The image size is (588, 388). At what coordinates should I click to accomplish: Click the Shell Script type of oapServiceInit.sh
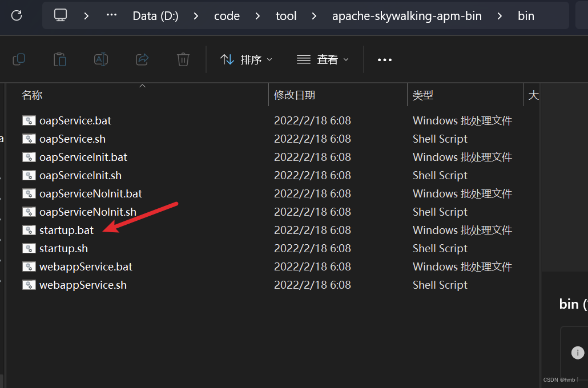pos(440,175)
